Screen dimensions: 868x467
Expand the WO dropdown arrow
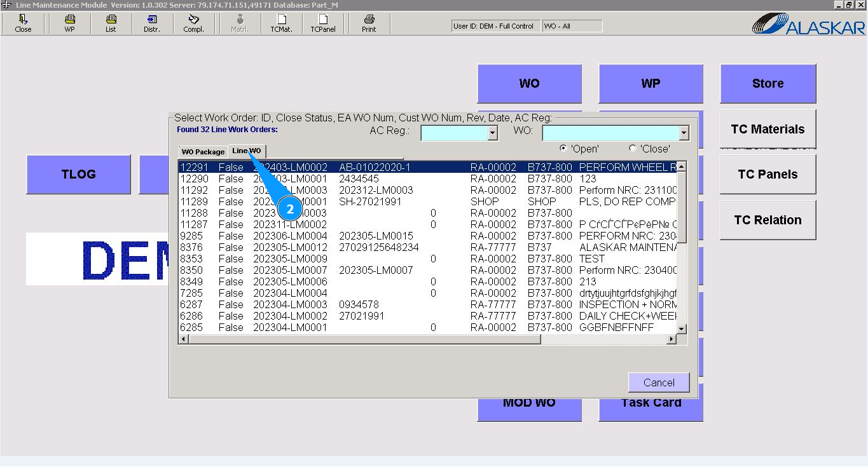coord(684,133)
